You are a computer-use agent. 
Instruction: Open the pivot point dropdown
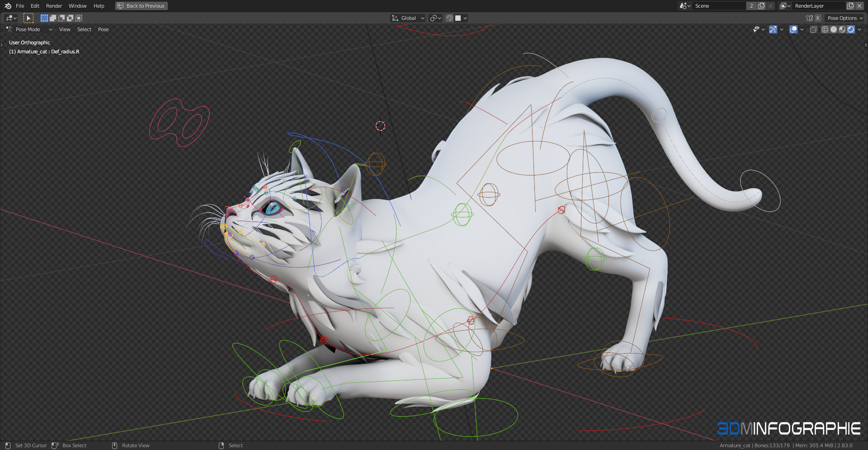pyautogui.click(x=435, y=18)
